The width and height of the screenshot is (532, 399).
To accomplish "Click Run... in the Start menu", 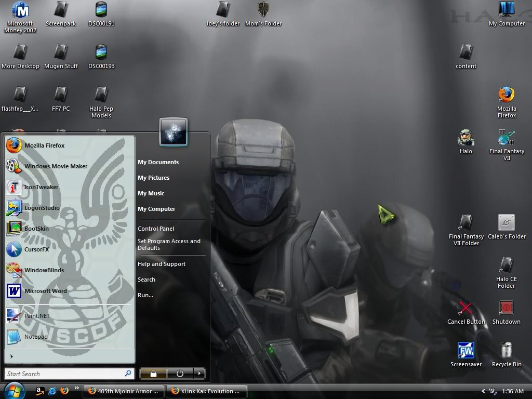I will (x=145, y=295).
